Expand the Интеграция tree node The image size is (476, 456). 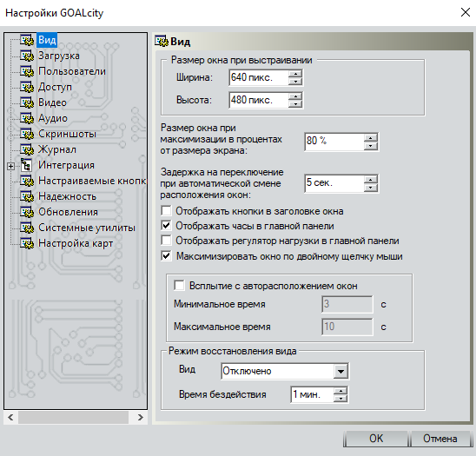point(11,167)
